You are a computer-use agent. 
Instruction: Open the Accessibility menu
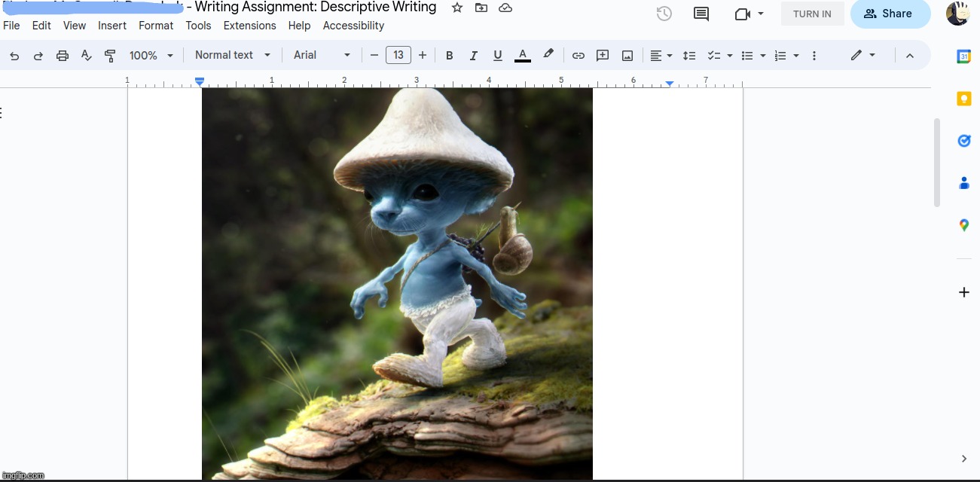[x=353, y=26]
